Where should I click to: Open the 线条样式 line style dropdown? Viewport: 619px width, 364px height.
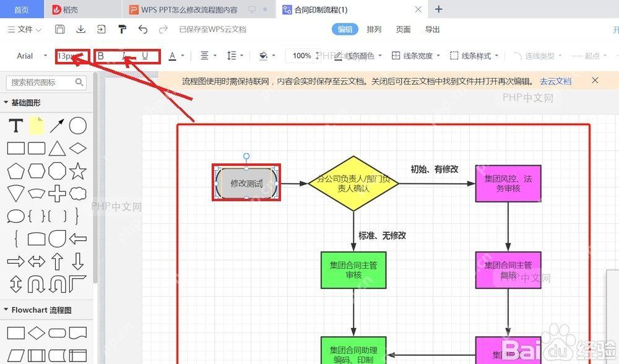[x=474, y=56]
